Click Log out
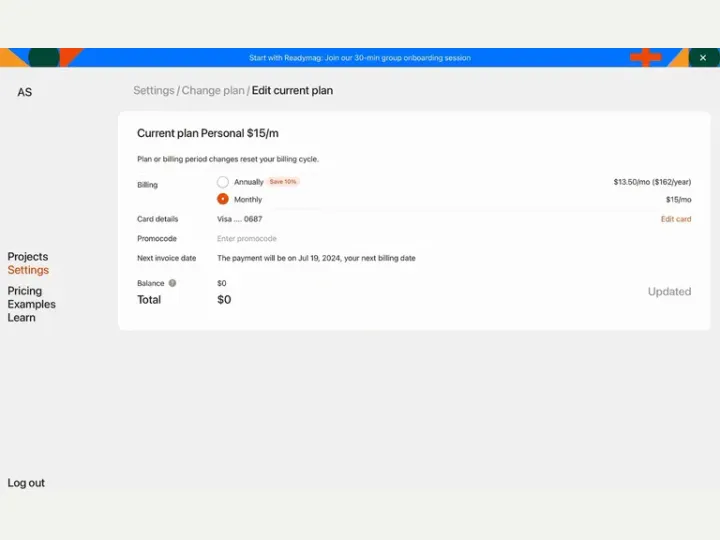Screen dimensions: 720x540 tap(26, 483)
